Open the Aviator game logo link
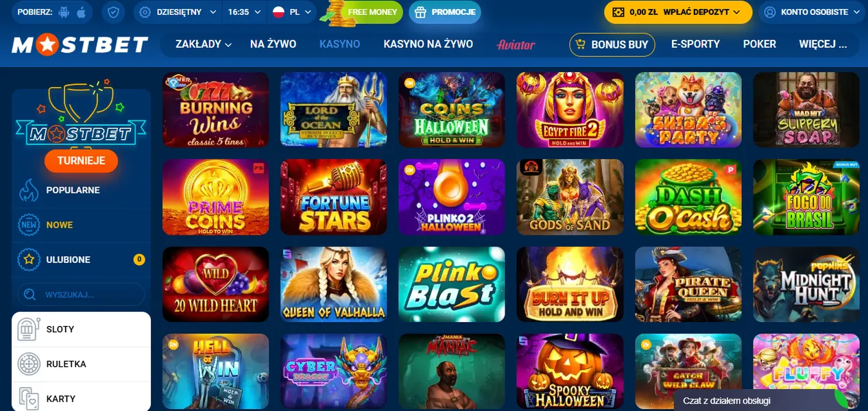Viewport: 868px width, 411px height. pyautogui.click(x=516, y=45)
